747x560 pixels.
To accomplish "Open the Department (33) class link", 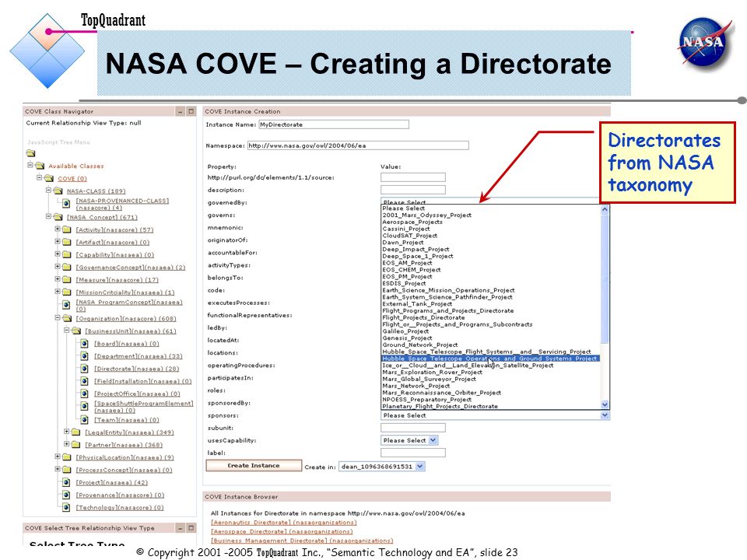I will tap(139, 356).
